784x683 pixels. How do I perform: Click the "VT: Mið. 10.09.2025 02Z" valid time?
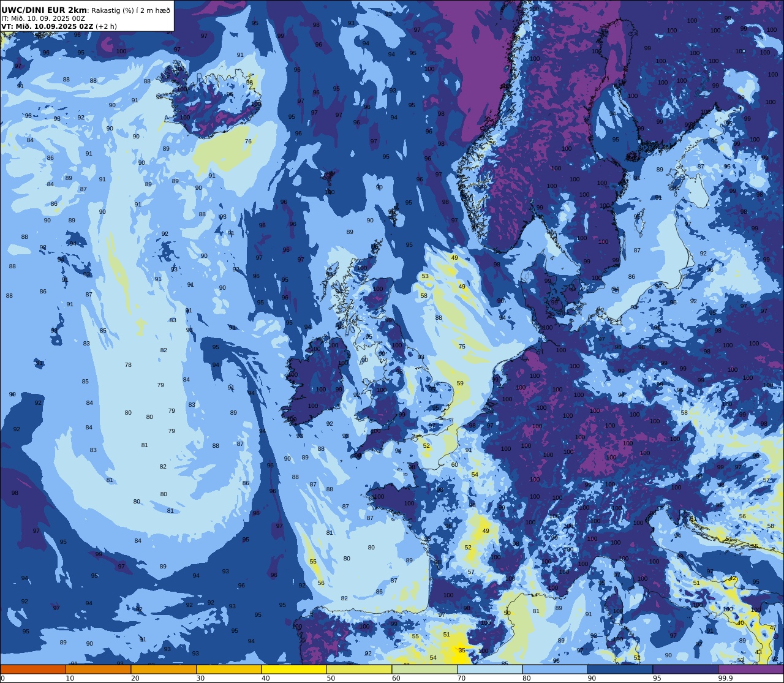[47, 26]
